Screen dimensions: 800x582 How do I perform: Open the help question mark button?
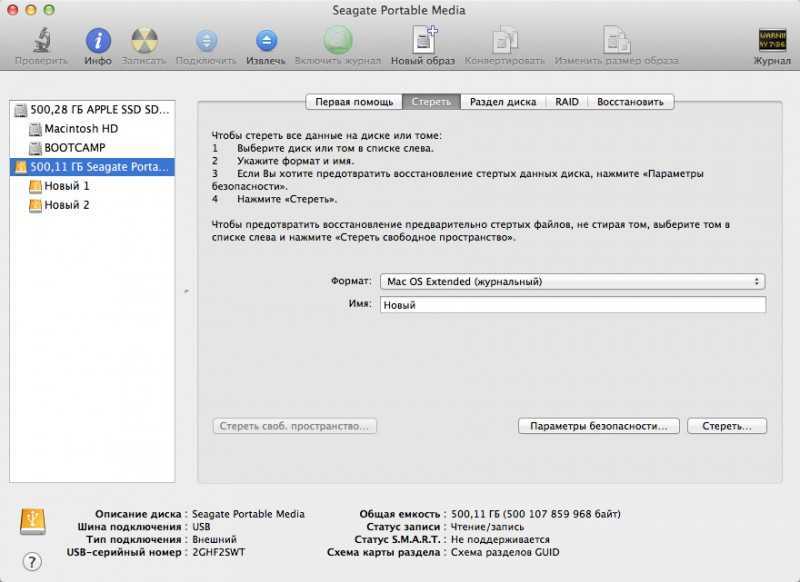(x=32, y=562)
